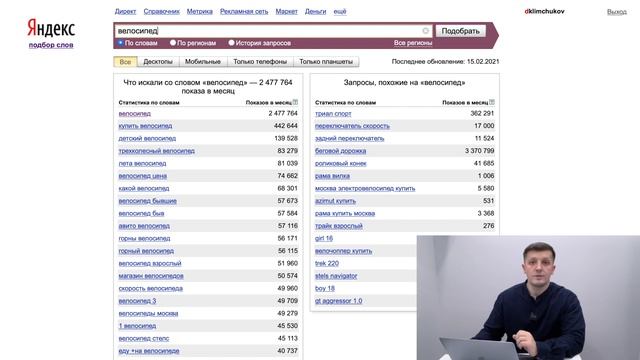The image size is (640, 360).
Task: Open the велочоппер купить similar query
Action: (343, 251)
